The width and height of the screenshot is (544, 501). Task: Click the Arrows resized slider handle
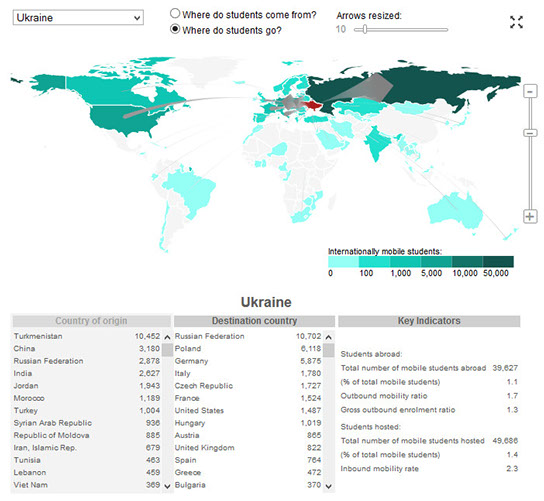coord(365,29)
